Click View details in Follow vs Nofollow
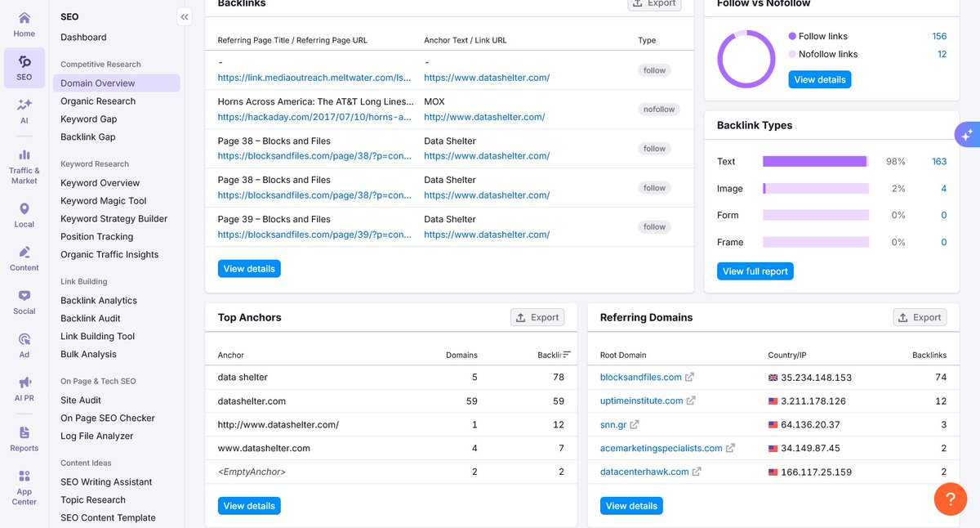Viewport: 980px width, 528px height. coord(820,79)
